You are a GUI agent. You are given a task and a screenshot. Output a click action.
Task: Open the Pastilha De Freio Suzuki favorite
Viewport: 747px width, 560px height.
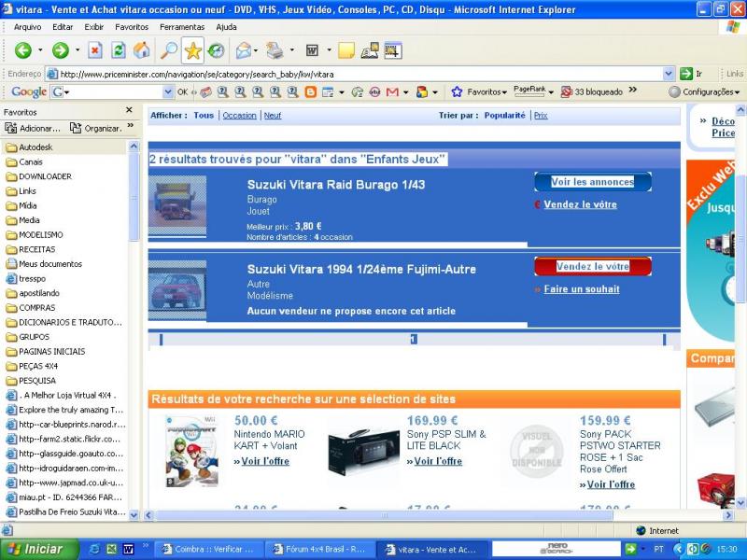[x=72, y=512]
